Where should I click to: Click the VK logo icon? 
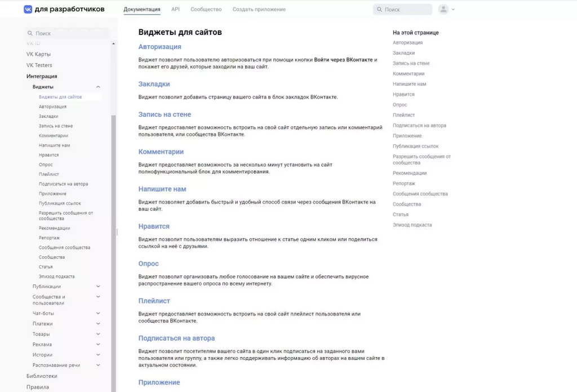coord(28,9)
